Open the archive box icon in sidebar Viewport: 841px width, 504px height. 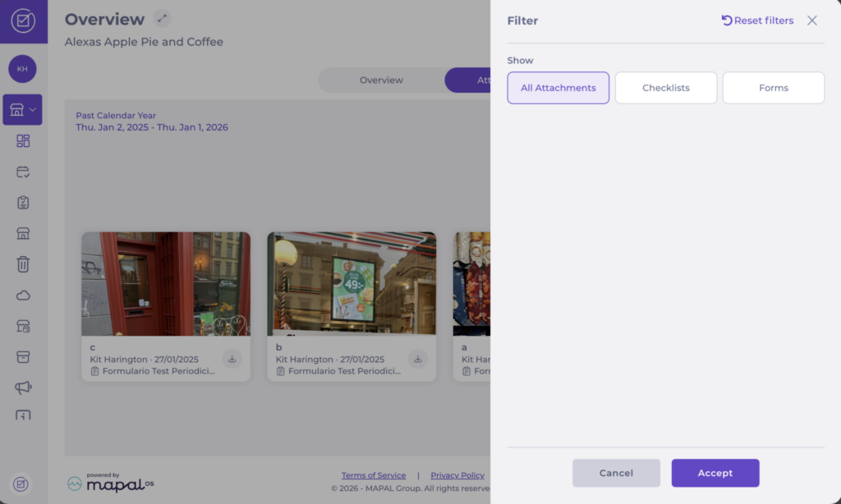coord(23,357)
